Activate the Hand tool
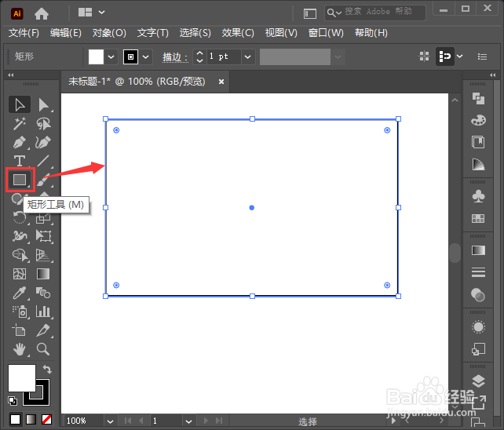The height and width of the screenshot is (430, 504). [20, 349]
